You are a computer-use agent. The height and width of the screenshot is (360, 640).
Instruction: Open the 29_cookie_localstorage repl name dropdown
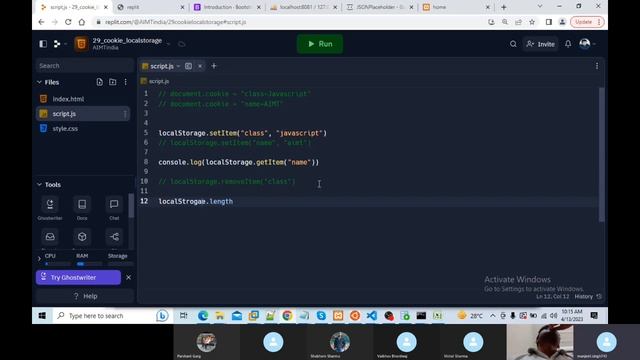168,44
